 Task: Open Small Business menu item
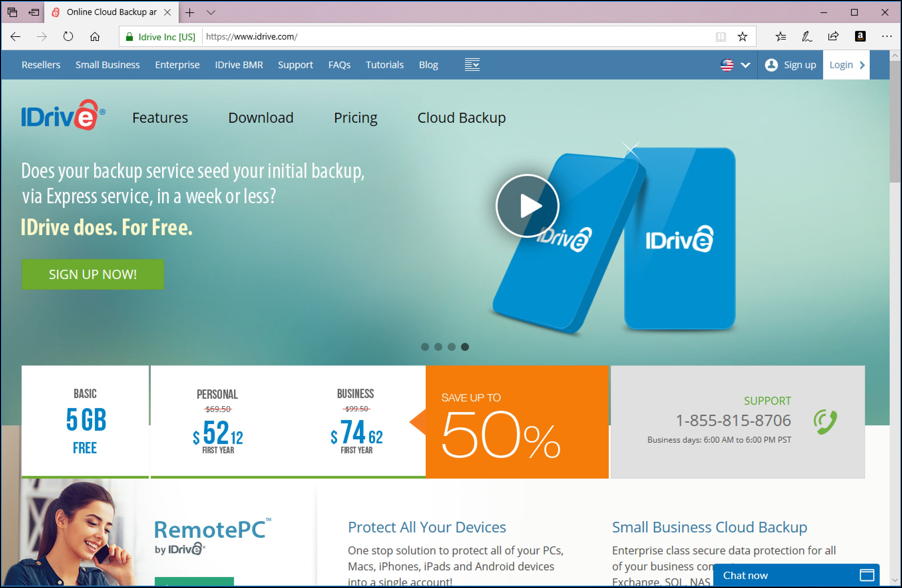pos(108,65)
